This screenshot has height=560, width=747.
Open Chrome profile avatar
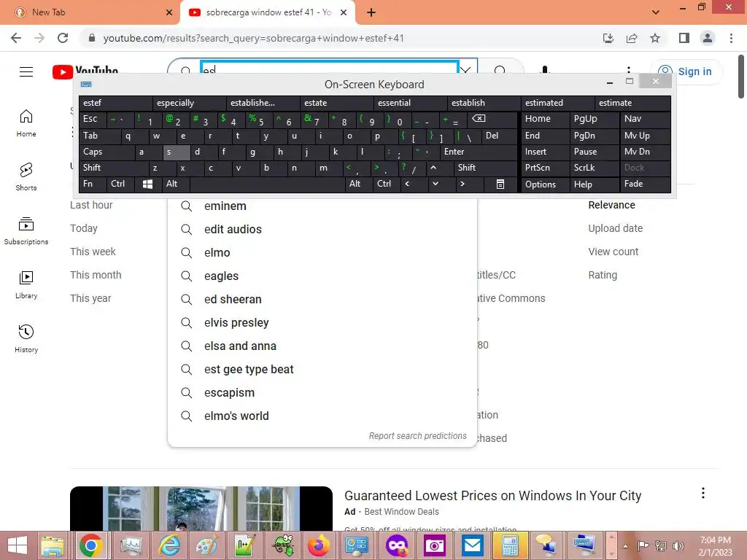(708, 38)
